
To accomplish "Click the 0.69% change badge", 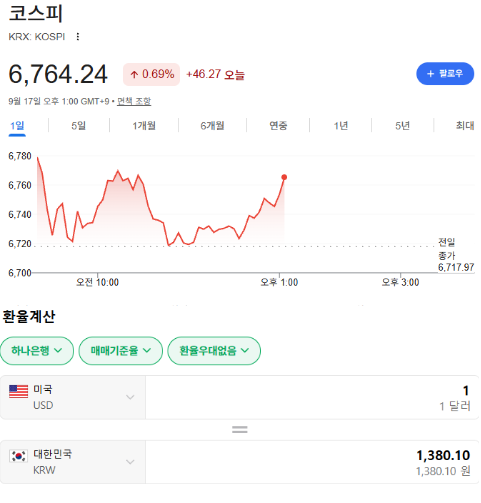I will click(152, 75).
